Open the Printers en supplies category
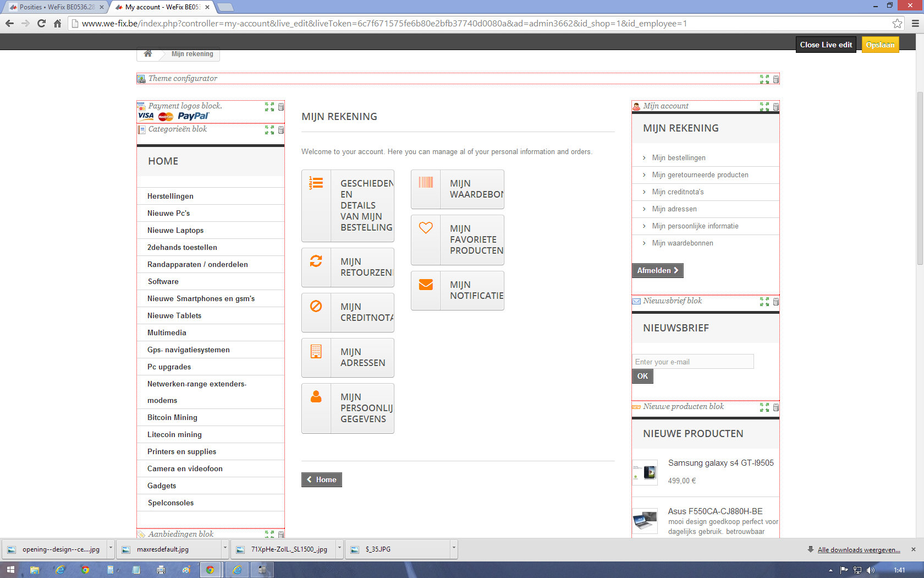This screenshot has height=578, width=924. 182,451
